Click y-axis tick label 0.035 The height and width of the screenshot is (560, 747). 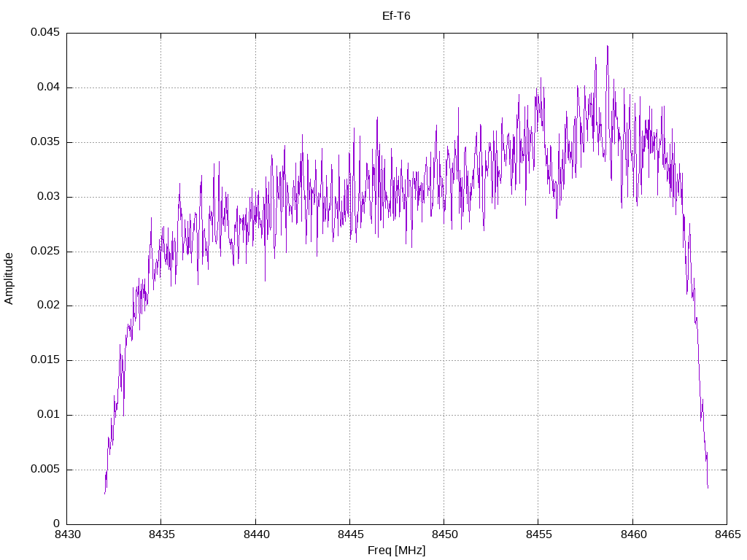(45, 142)
